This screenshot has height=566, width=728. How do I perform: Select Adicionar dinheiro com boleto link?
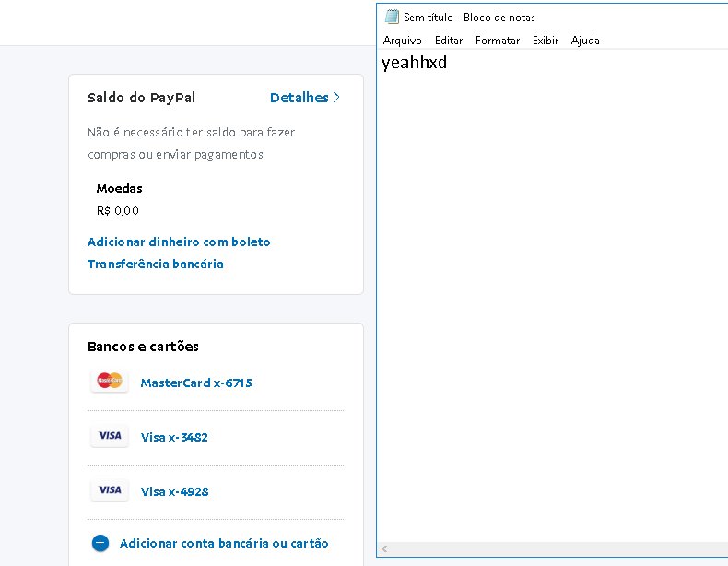179,242
